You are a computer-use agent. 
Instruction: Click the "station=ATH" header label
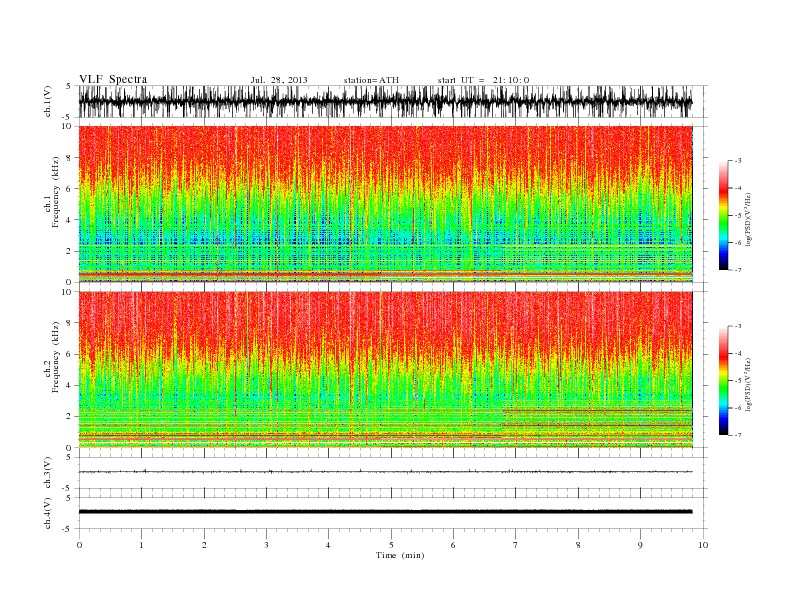pyautogui.click(x=371, y=80)
